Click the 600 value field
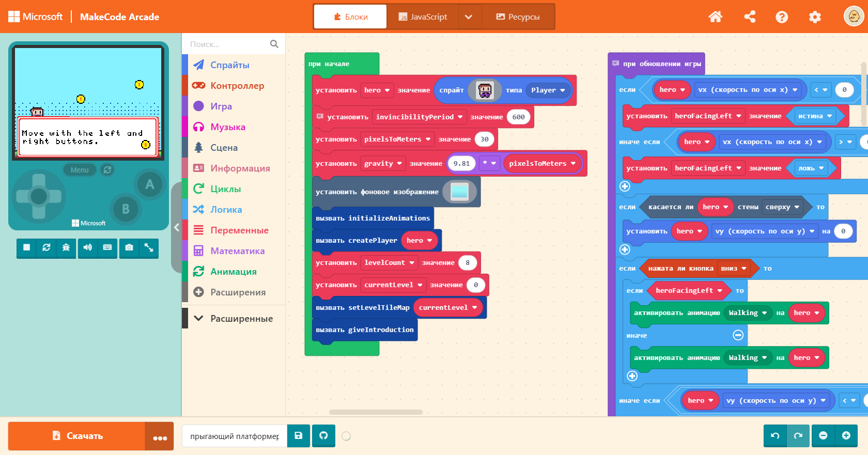Image resolution: width=868 pixels, height=455 pixels. tap(518, 117)
